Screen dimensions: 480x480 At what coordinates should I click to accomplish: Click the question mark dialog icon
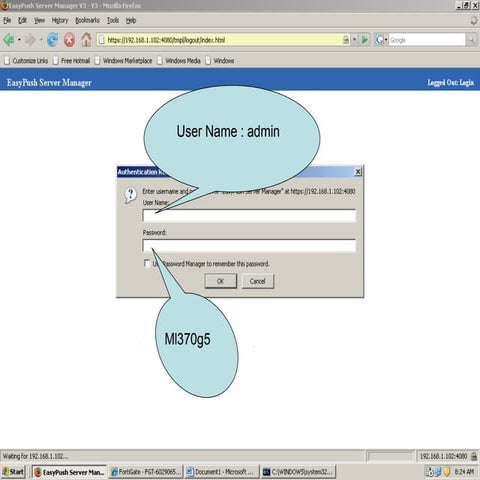pos(130,195)
